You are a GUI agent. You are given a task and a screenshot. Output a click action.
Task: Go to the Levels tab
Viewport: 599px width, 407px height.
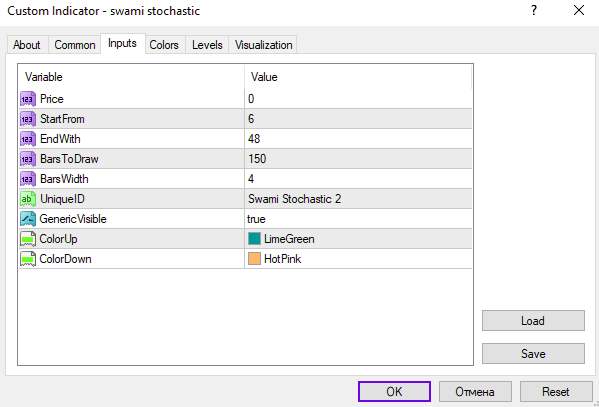[x=207, y=45]
